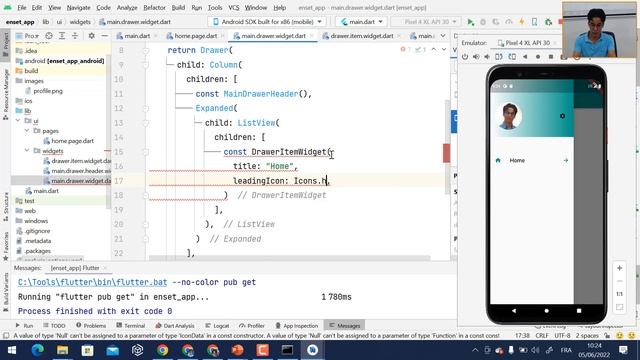The width and height of the screenshot is (640, 360).
Task: Click emulator volume up icon
Action: (x=476, y=57)
